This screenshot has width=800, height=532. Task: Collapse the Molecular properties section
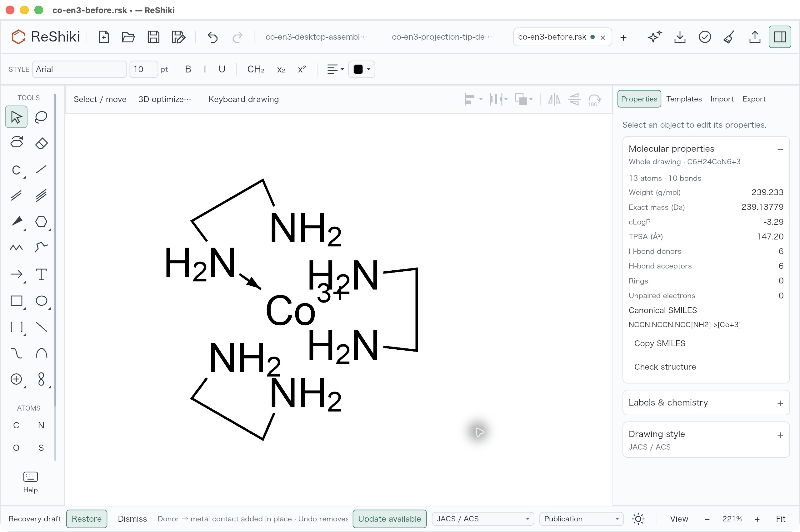780,149
